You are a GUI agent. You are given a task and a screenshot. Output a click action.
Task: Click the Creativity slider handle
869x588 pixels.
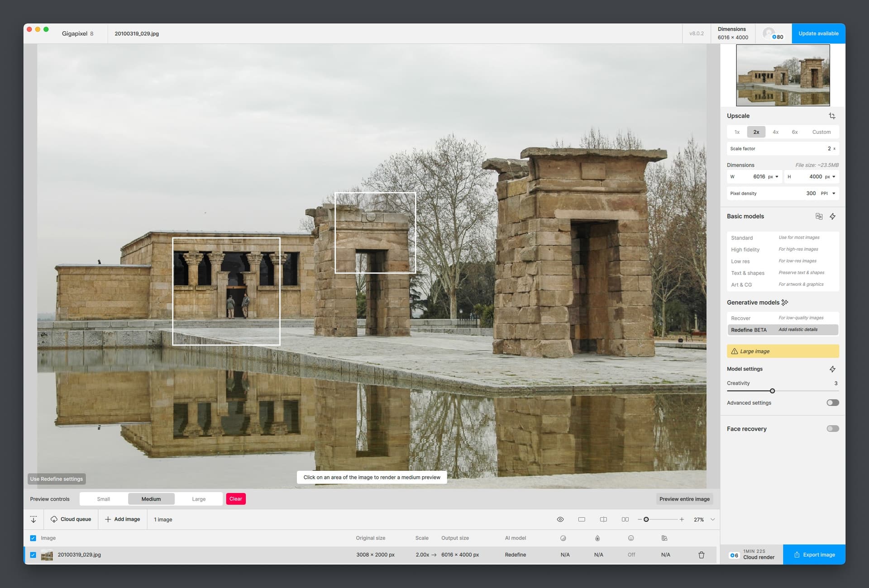pos(772,391)
